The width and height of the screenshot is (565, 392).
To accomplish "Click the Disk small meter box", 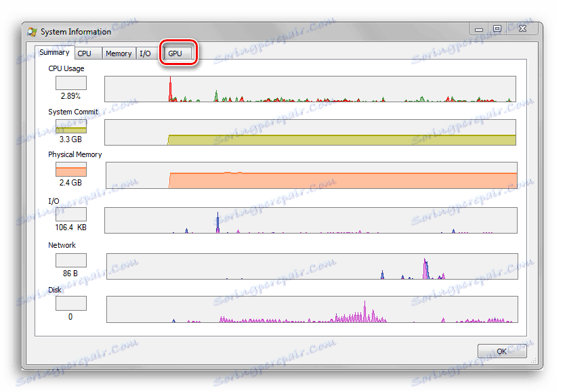I will [71, 303].
